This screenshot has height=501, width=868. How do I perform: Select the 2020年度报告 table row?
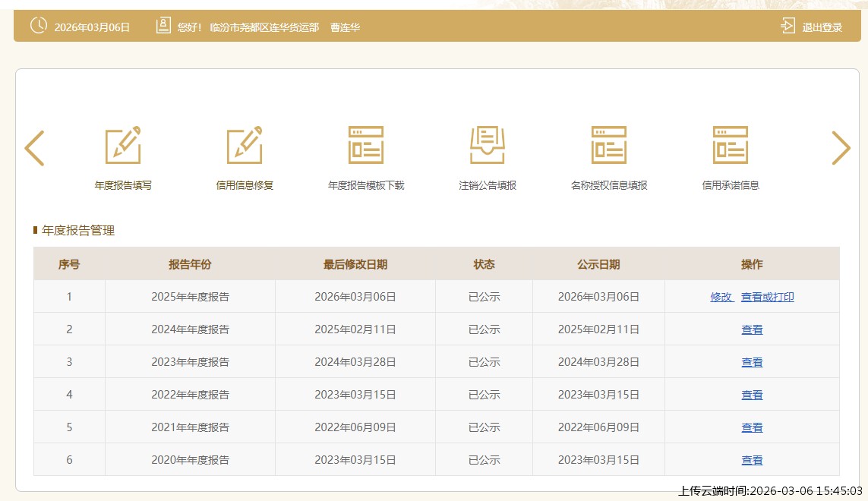click(x=189, y=459)
